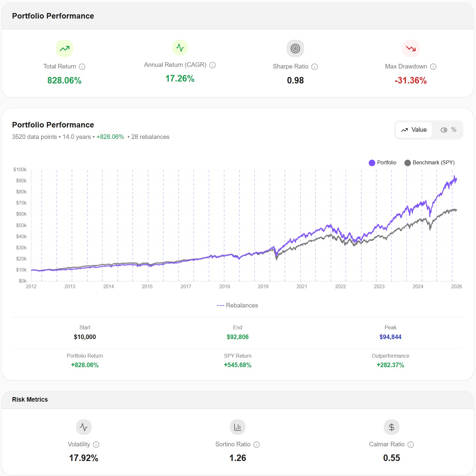Click the Portfolio purple color dot
The height and width of the screenshot is (476, 476).
tap(372, 162)
